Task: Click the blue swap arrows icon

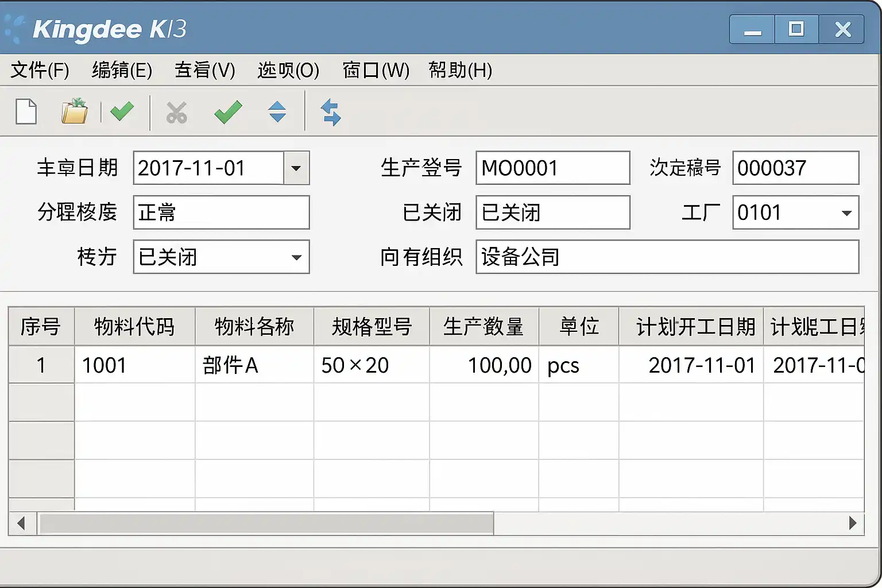Action: pos(331,112)
